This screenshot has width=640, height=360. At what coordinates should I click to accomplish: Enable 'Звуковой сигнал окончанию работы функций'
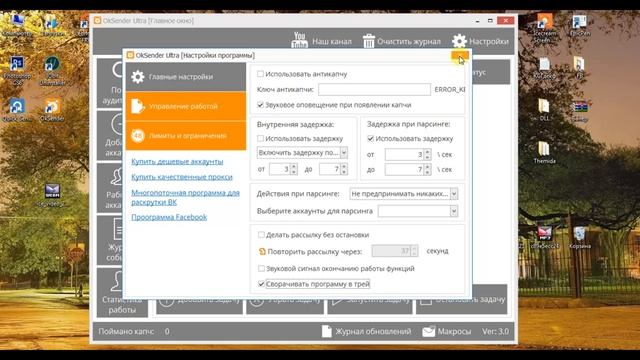261,268
